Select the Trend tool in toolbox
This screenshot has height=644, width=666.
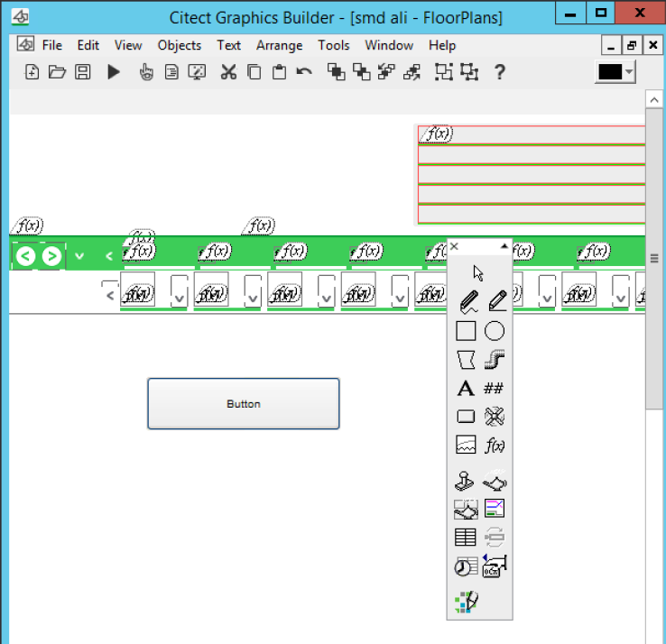coord(466,445)
